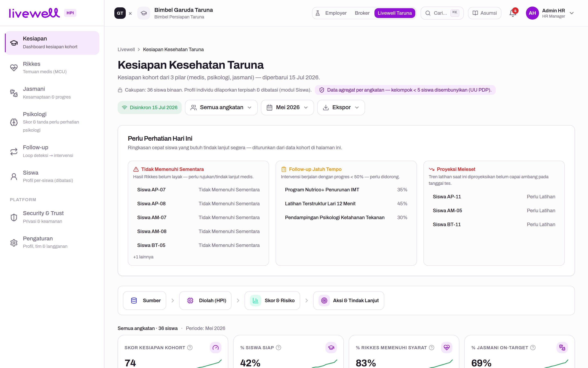This screenshot has height=368, width=588.
Task: Open Rikkes Temuan medis menu item
Action: (x=52, y=68)
